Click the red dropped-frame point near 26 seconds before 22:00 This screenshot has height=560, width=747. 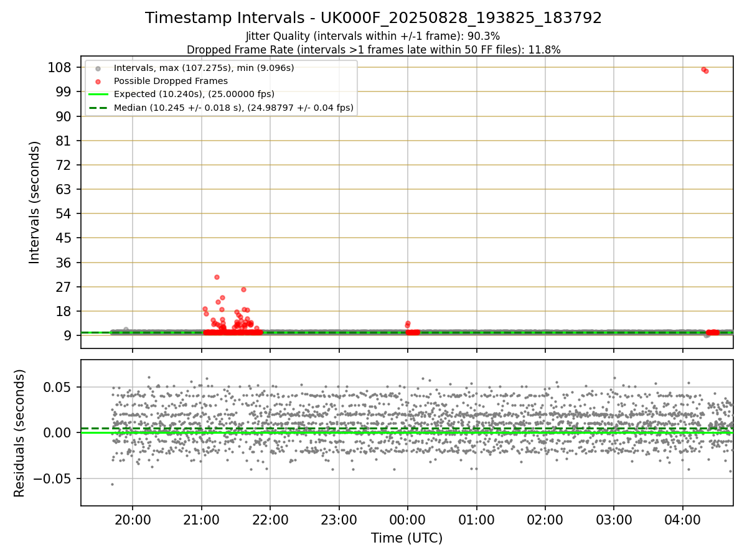pos(243,289)
